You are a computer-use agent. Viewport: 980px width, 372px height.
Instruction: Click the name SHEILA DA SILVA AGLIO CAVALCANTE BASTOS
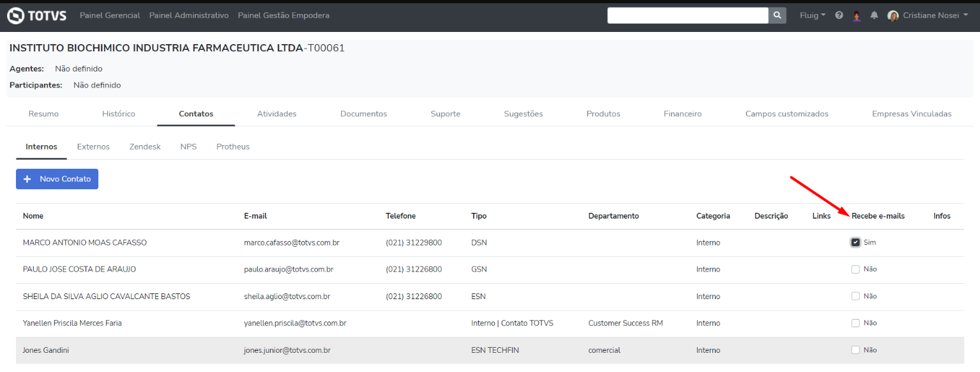107,297
